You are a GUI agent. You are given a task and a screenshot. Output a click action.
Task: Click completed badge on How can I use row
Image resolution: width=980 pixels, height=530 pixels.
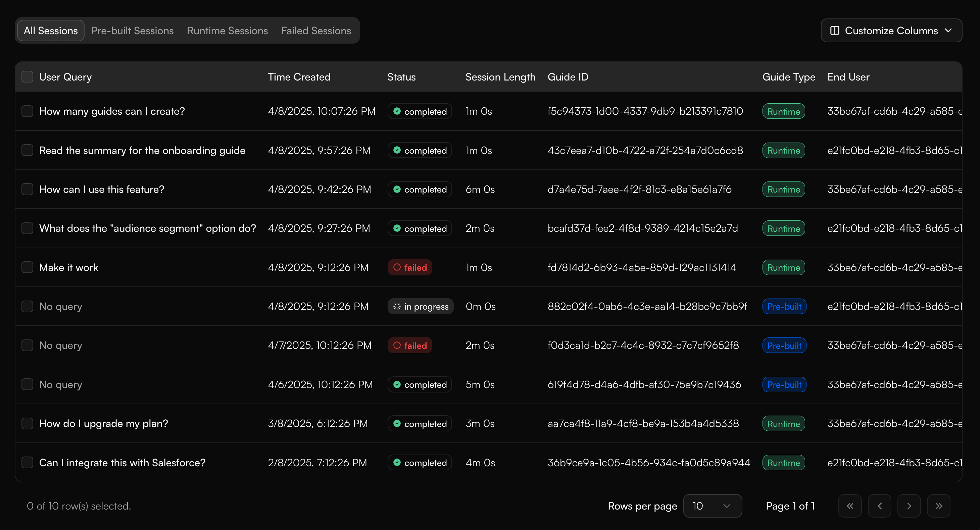(x=420, y=189)
